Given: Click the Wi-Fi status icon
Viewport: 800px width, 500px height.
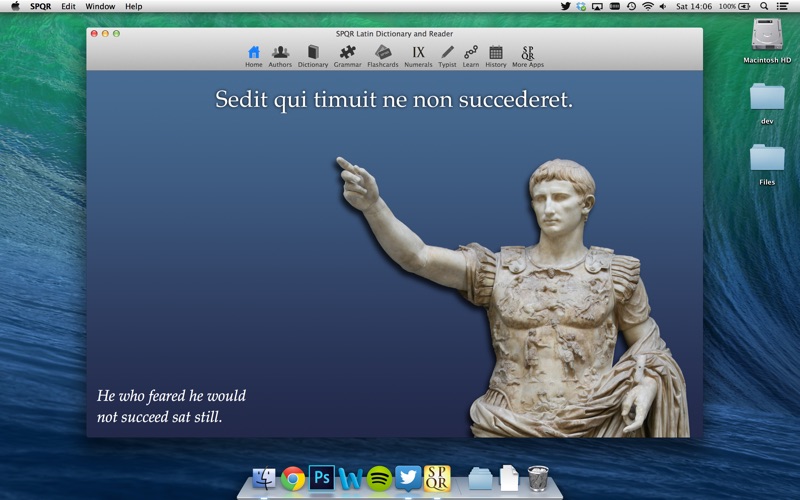Looking at the screenshot, I should click(648, 6).
